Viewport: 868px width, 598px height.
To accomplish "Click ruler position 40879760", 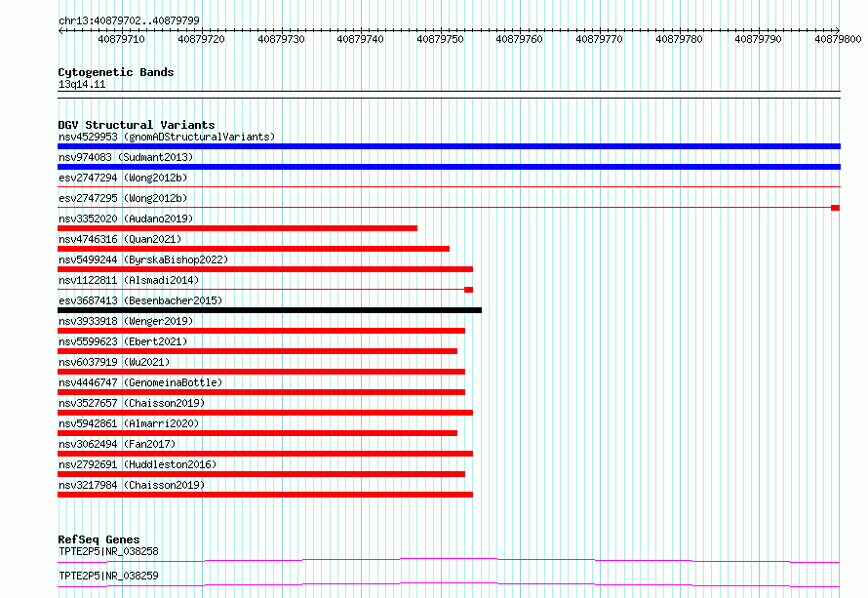I will 519,39.
